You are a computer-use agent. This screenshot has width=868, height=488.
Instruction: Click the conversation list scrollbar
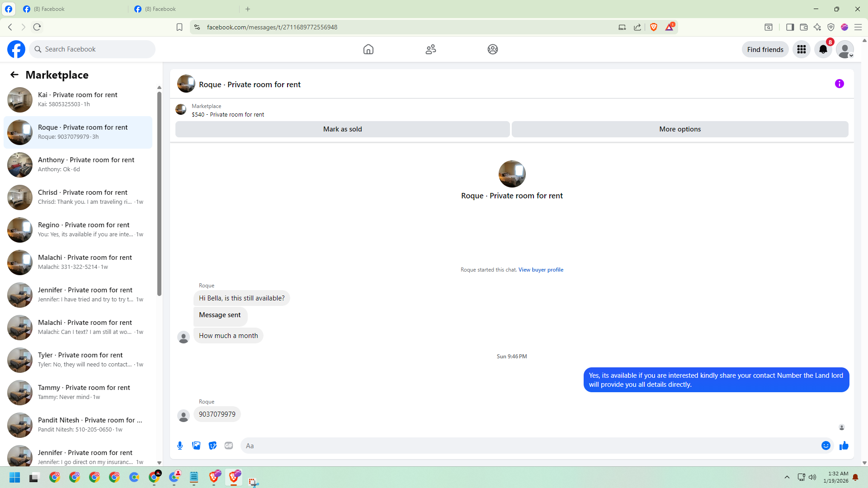(159, 194)
